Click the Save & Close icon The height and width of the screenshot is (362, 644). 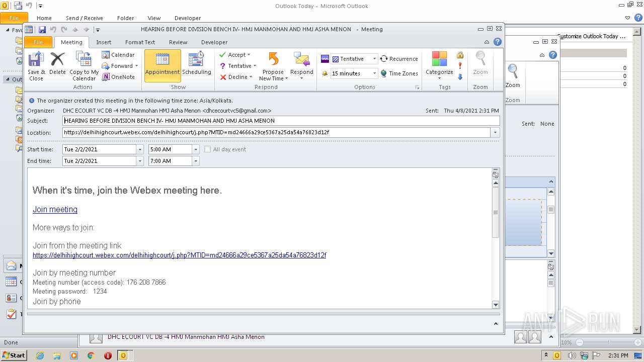(x=36, y=66)
